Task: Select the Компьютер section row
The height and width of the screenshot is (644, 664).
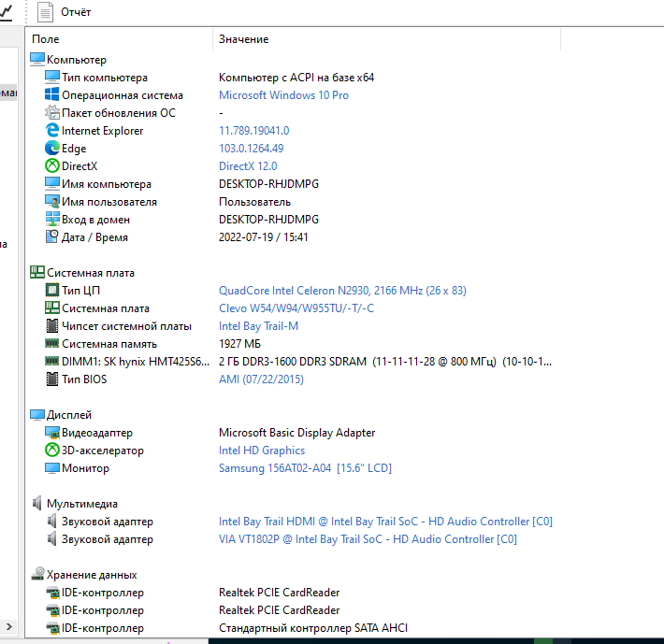Action: click(x=77, y=60)
